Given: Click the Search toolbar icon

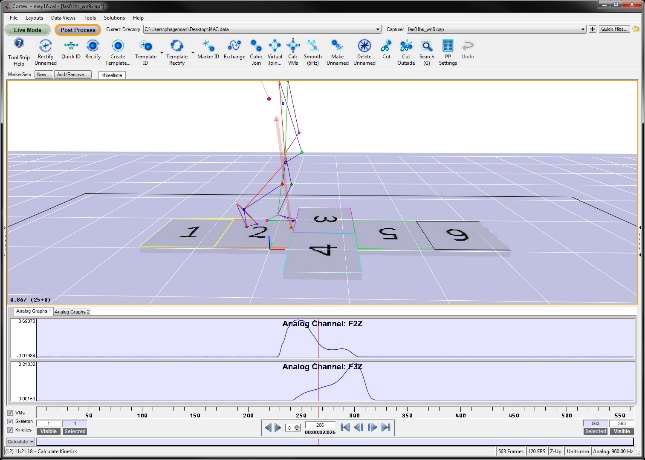Looking at the screenshot, I should click(427, 46).
